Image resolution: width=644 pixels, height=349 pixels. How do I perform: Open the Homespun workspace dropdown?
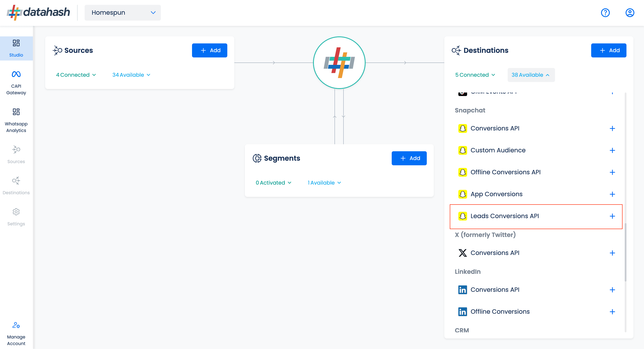tap(123, 12)
